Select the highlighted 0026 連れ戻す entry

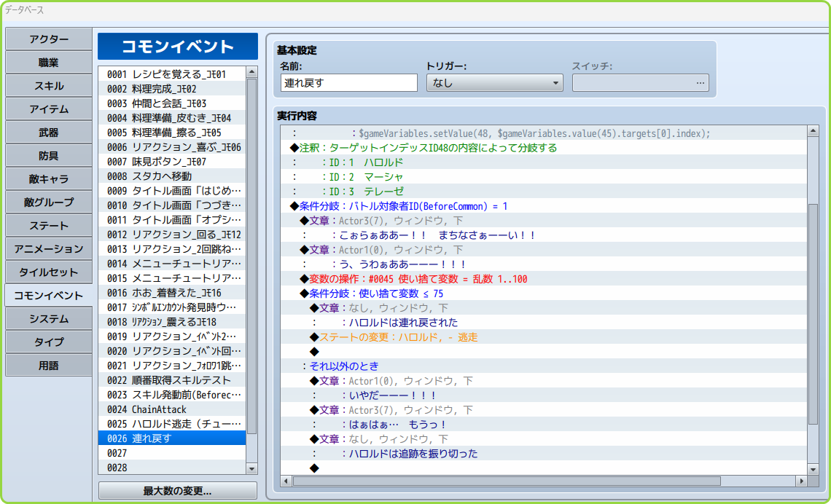[172, 438]
